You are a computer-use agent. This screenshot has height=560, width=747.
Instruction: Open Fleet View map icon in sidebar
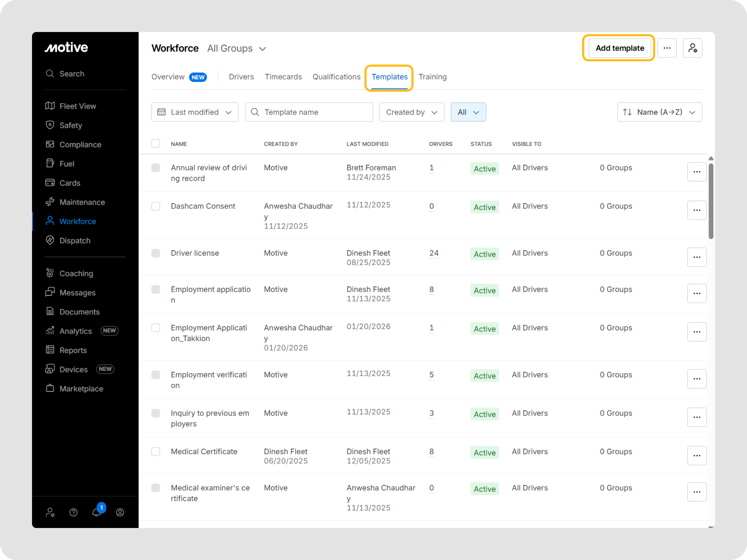coord(50,106)
